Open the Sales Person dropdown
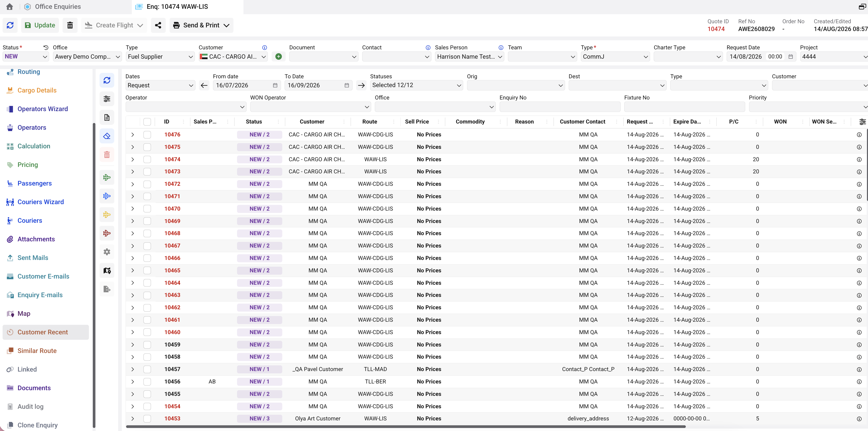 point(469,57)
